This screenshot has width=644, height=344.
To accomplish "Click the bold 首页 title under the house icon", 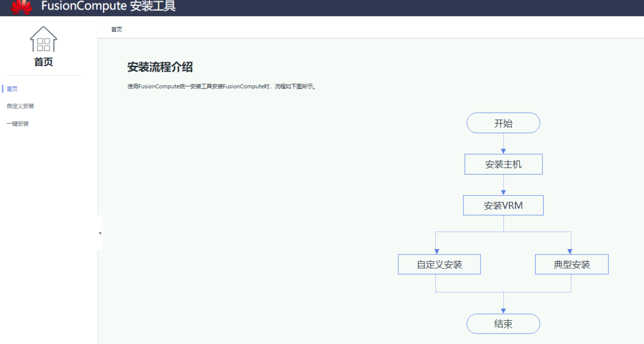I will coord(43,62).
